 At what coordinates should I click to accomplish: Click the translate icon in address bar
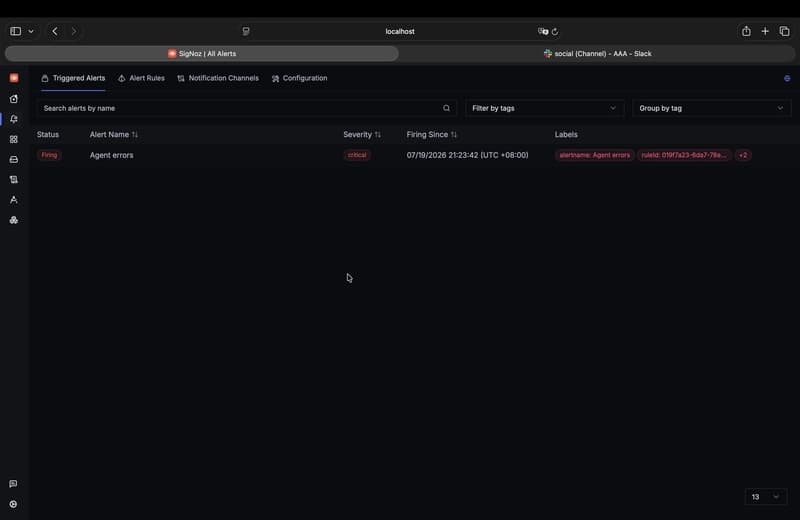click(543, 32)
